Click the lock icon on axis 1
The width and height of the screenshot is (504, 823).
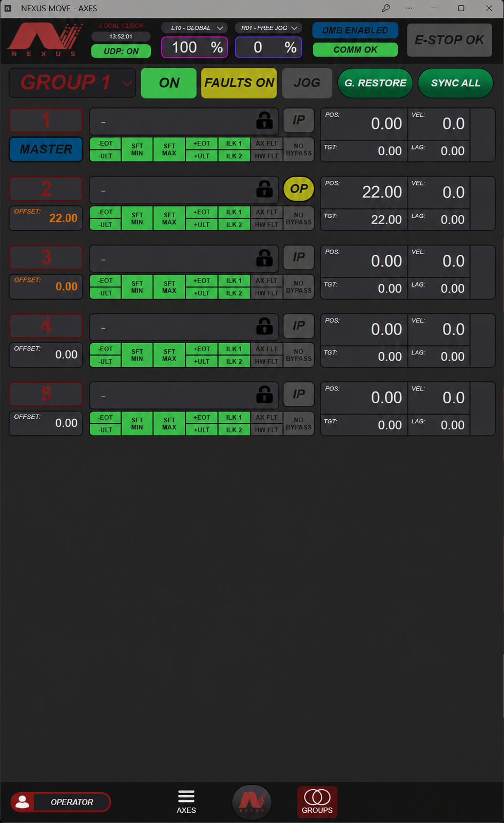(x=264, y=121)
